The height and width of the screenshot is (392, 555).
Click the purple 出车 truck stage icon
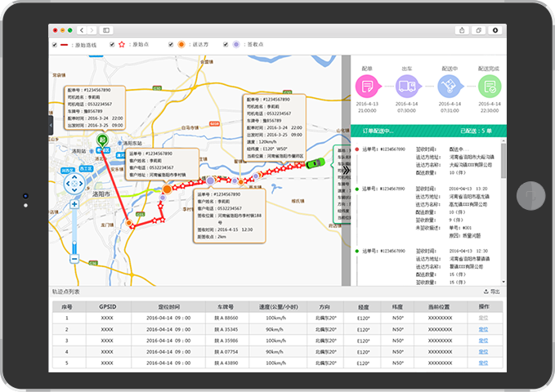click(x=407, y=86)
